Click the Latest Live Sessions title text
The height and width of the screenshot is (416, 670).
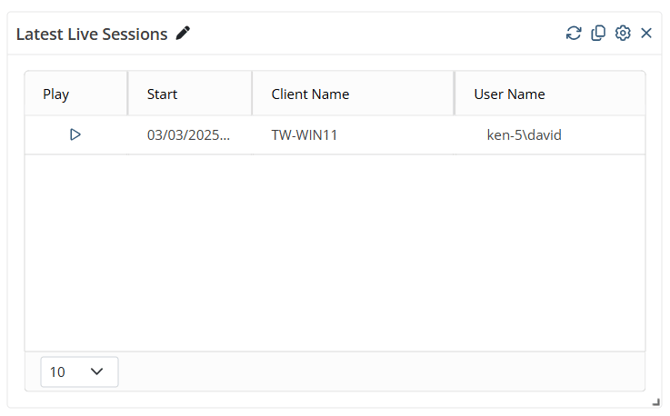(x=91, y=34)
